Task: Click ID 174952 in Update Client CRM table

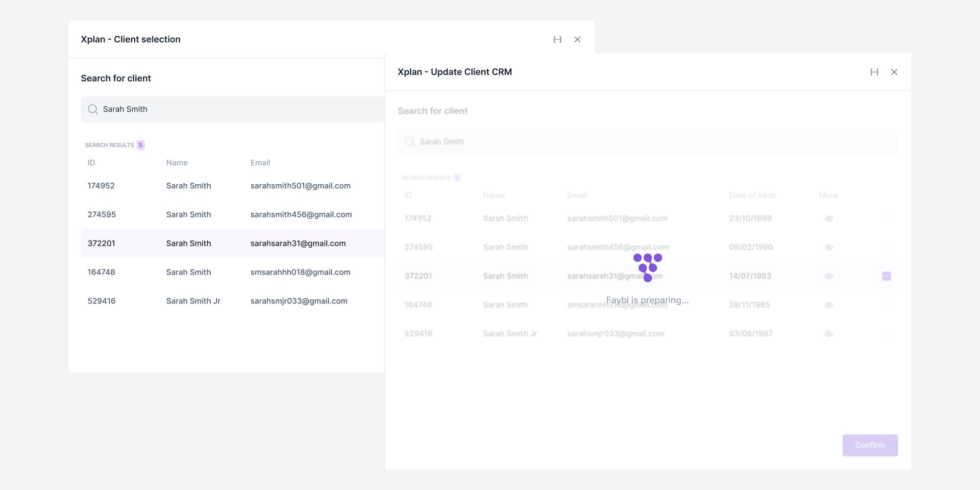Action: click(418, 219)
